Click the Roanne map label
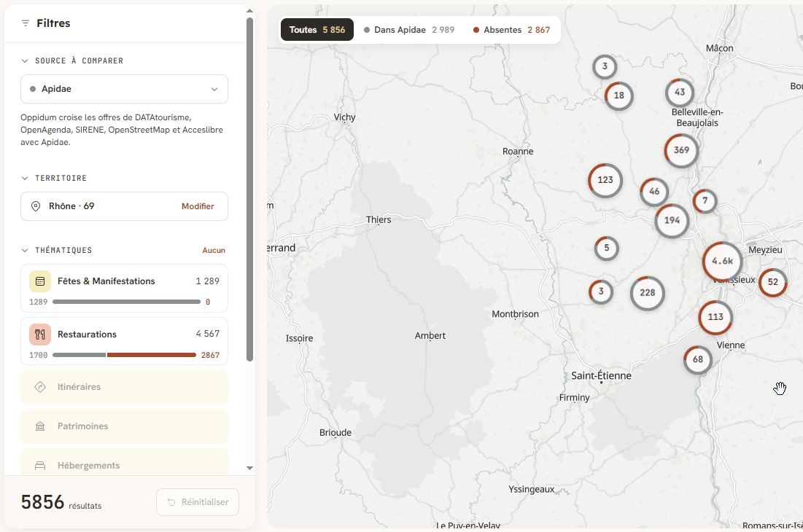 (518, 152)
